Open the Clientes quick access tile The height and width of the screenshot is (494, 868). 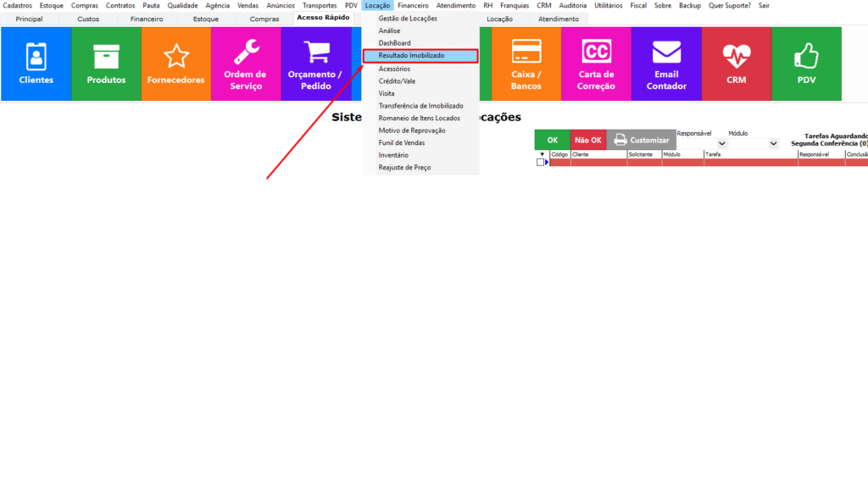click(36, 64)
